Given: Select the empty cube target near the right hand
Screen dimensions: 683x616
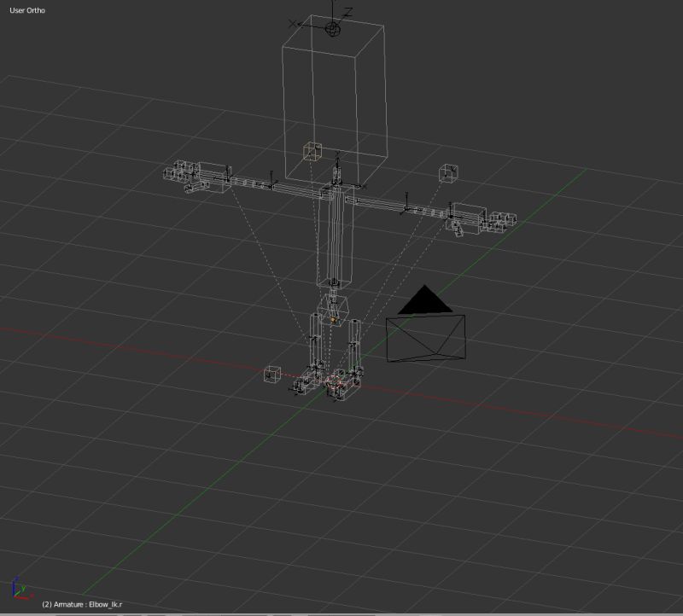Looking at the screenshot, I should tap(448, 171).
